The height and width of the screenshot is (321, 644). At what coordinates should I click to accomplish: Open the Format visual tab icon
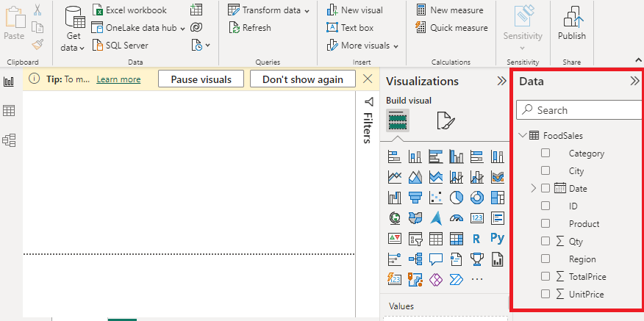[x=445, y=120]
